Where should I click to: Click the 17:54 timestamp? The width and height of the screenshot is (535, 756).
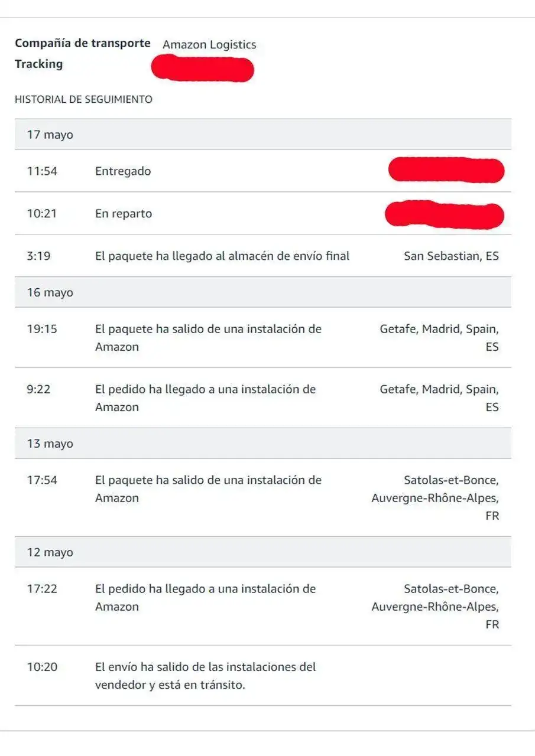(42, 480)
